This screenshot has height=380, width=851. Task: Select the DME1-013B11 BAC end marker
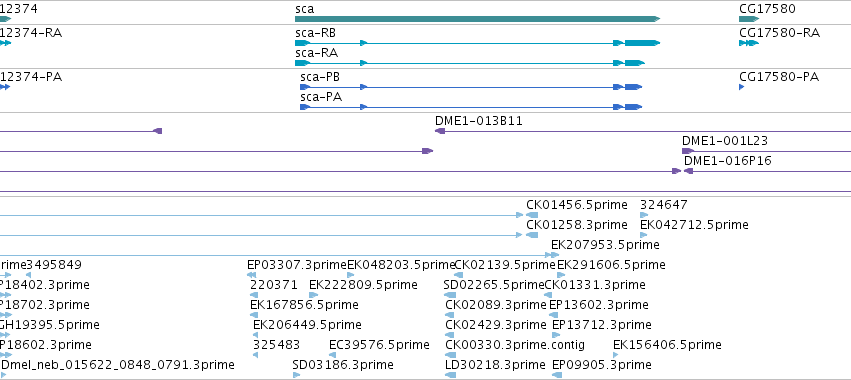tap(440, 131)
